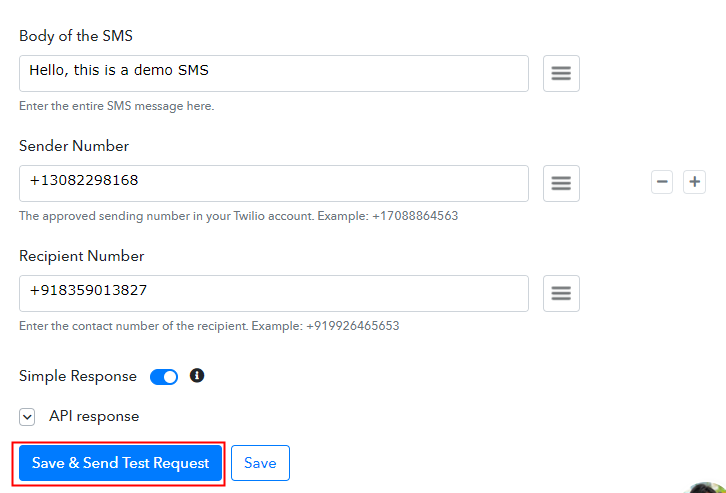Open the mapping menu beside the Sender Number field

tap(561, 183)
